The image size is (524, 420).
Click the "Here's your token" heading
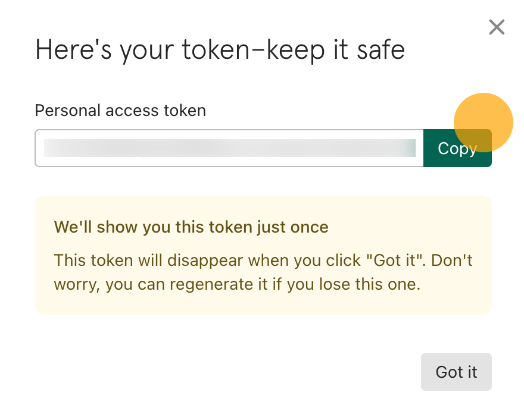pos(220,50)
